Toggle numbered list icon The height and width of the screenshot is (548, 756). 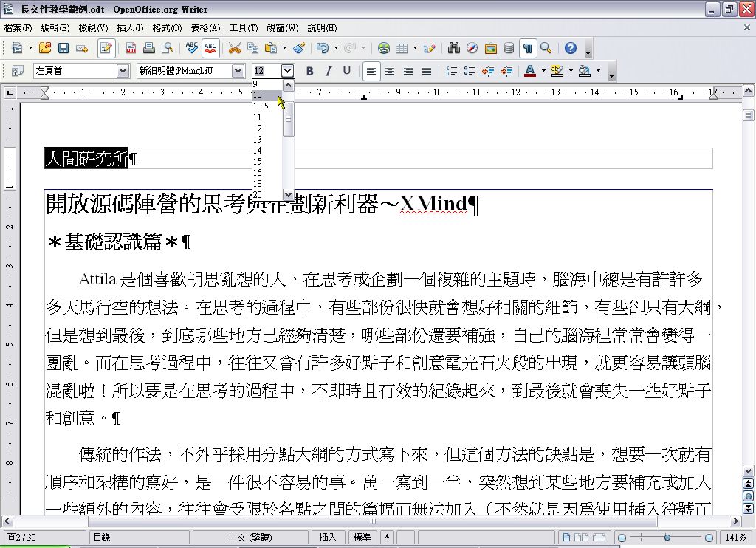click(x=451, y=72)
